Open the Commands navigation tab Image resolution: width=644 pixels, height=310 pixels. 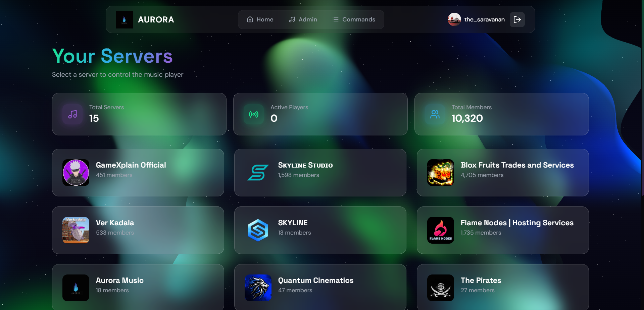pyautogui.click(x=354, y=19)
